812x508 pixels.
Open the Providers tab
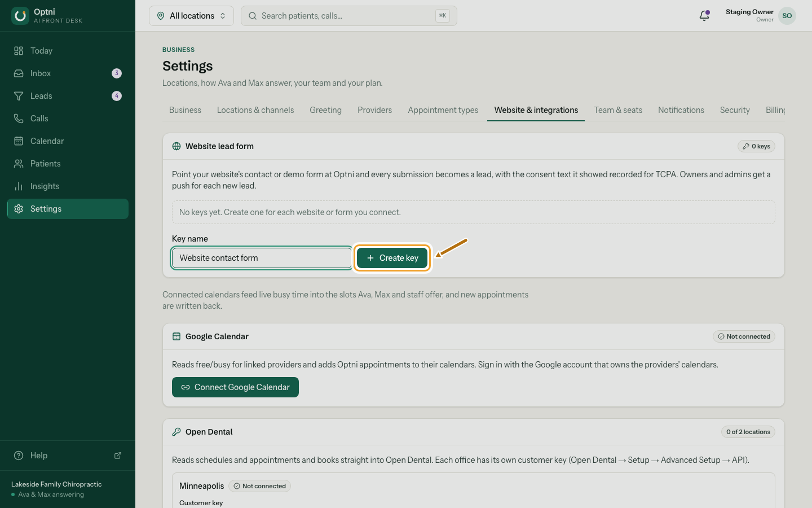click(x=374, y=110)
